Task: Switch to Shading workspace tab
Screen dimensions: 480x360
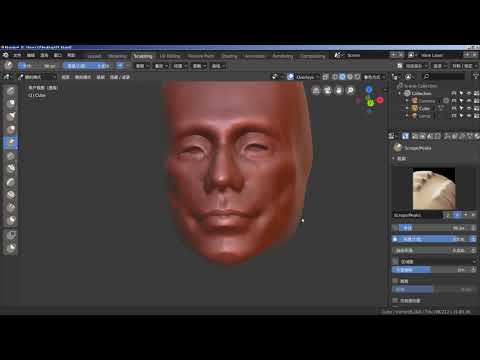Action: [230, 56]
